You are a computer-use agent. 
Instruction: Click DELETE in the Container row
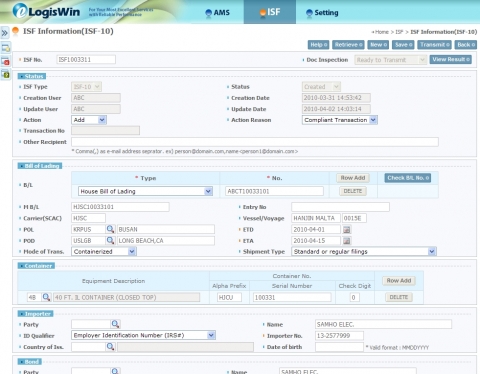[x=399, y=297]
